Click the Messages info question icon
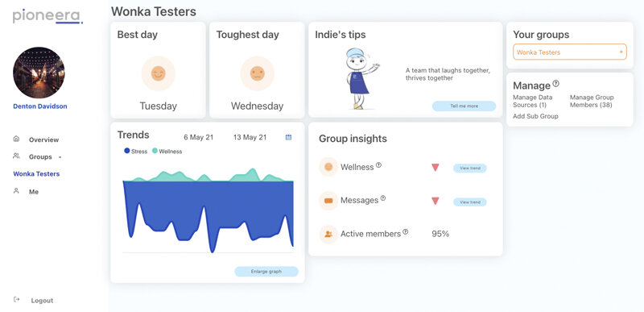 coord(383,198)
